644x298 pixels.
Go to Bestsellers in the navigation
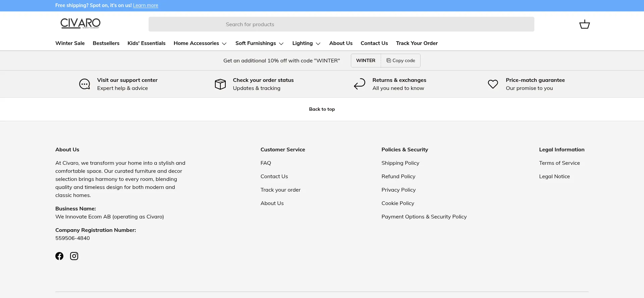pos(106,43)
